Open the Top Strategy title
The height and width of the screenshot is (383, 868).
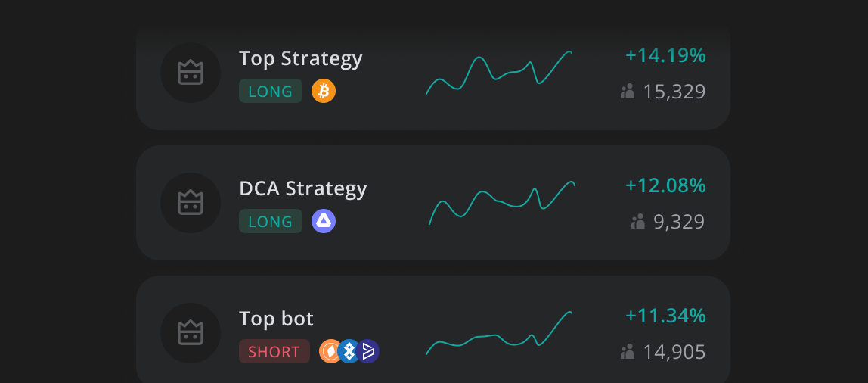[301, 59]
